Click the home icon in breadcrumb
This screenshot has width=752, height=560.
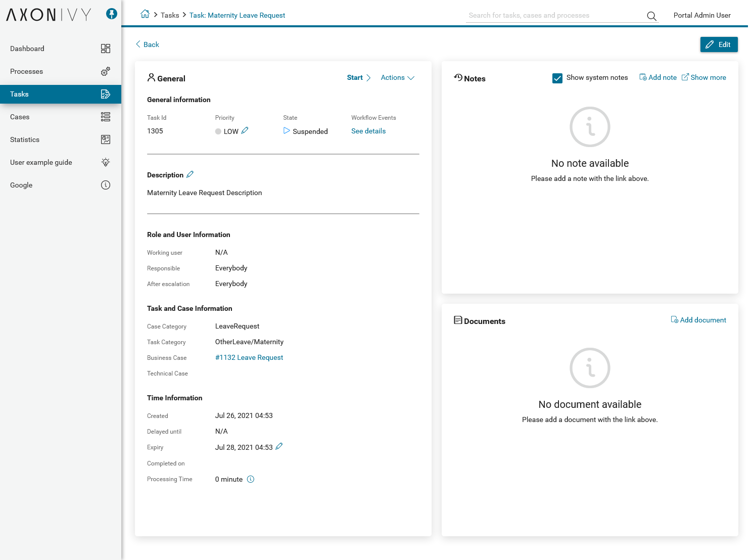click(145, 15)
